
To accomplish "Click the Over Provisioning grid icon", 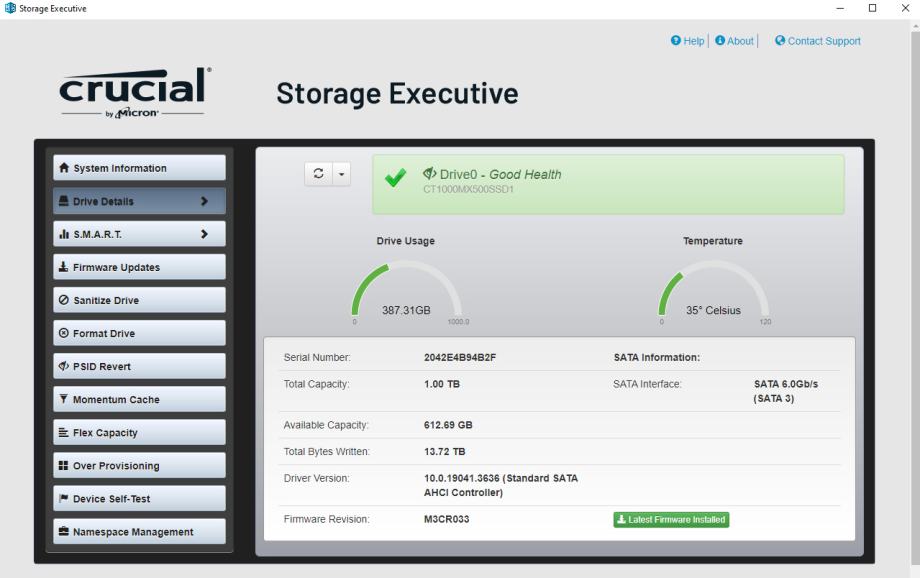I will (x=63, y=465).
